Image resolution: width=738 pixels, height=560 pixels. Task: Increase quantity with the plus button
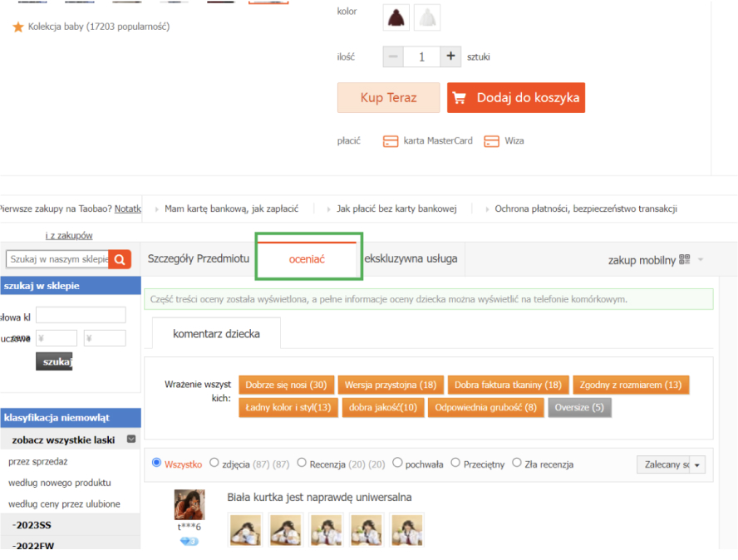pos(450,56)
